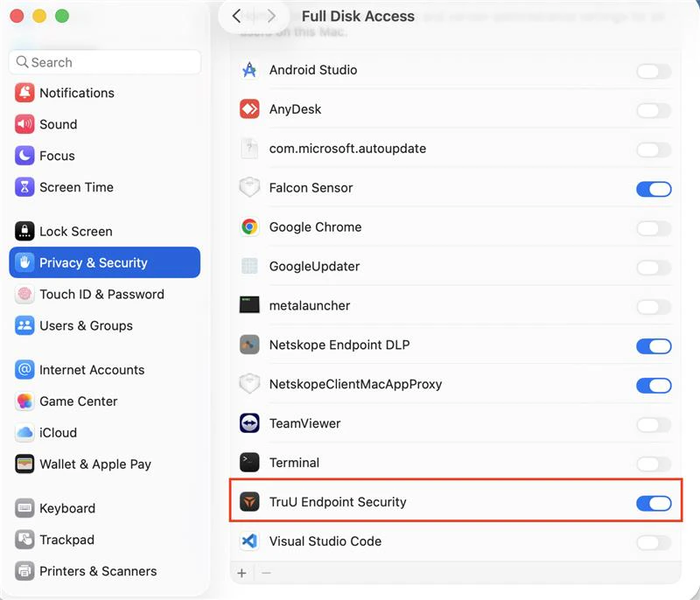Click the NetskopeClientMacAppProxy label

(355, 384)
